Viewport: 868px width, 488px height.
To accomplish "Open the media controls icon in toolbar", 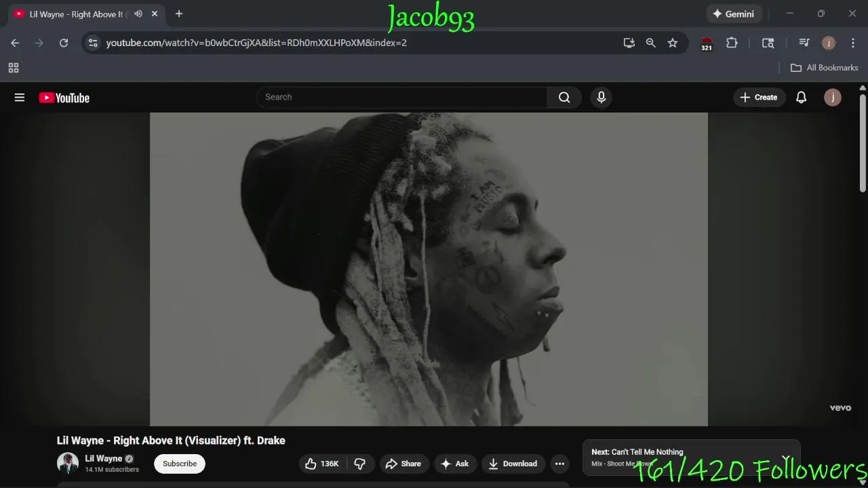I will [804, 43].
